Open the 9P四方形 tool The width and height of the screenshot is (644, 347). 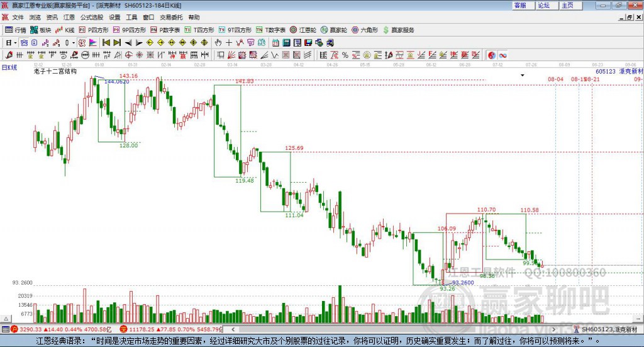130,30
